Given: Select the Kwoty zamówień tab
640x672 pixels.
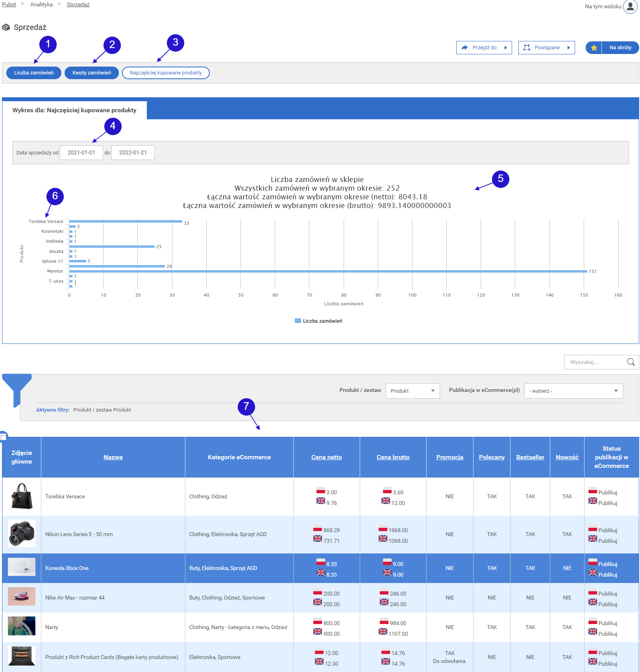Looking at the screenshot, I should pyautogui.click(x=92, y=73).
